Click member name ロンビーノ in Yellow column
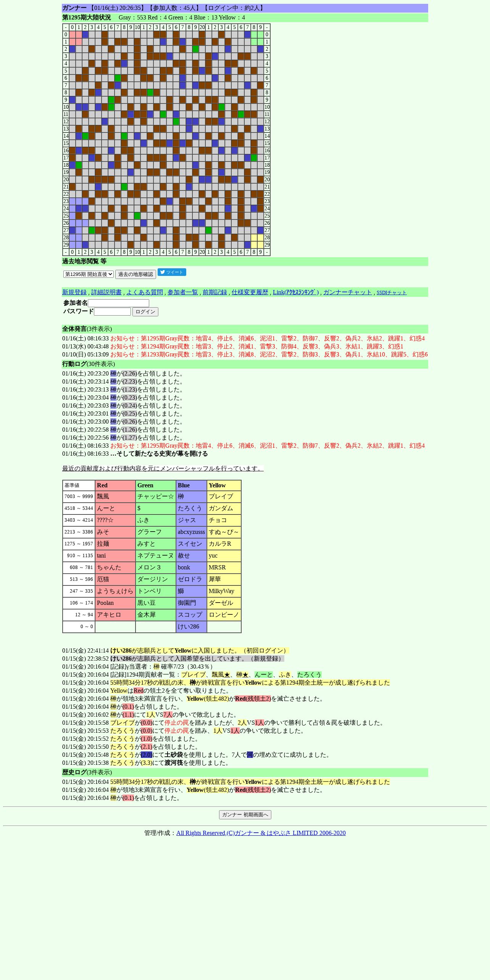Viewport: 490px width, 980px height. tap(224, 615)
